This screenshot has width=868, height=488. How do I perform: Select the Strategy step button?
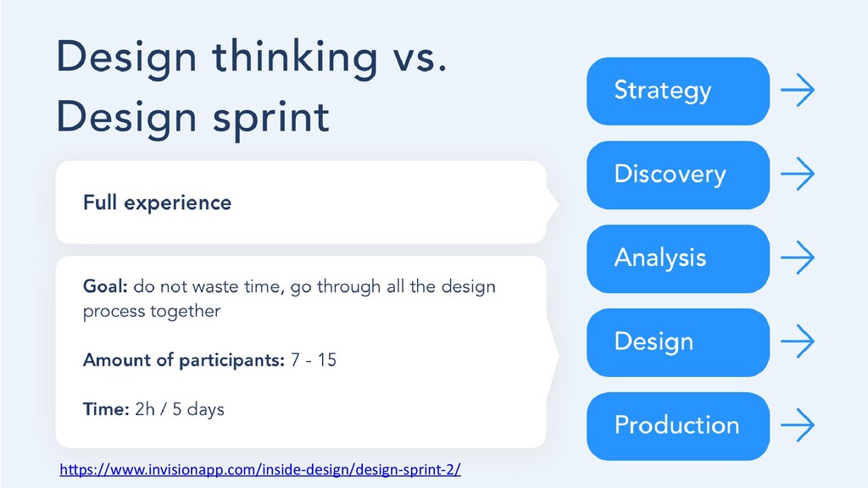click(x=678, y=91)
